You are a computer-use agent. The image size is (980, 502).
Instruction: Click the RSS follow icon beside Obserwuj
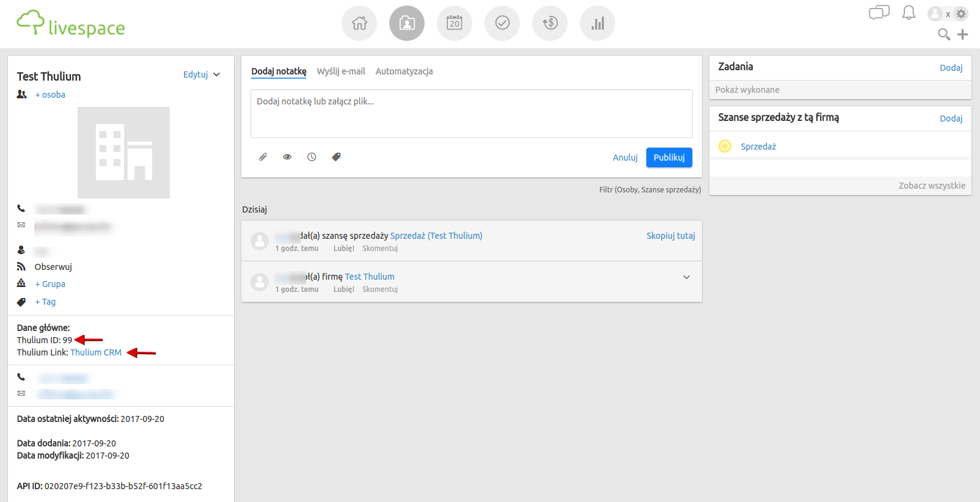click(21, 266)
